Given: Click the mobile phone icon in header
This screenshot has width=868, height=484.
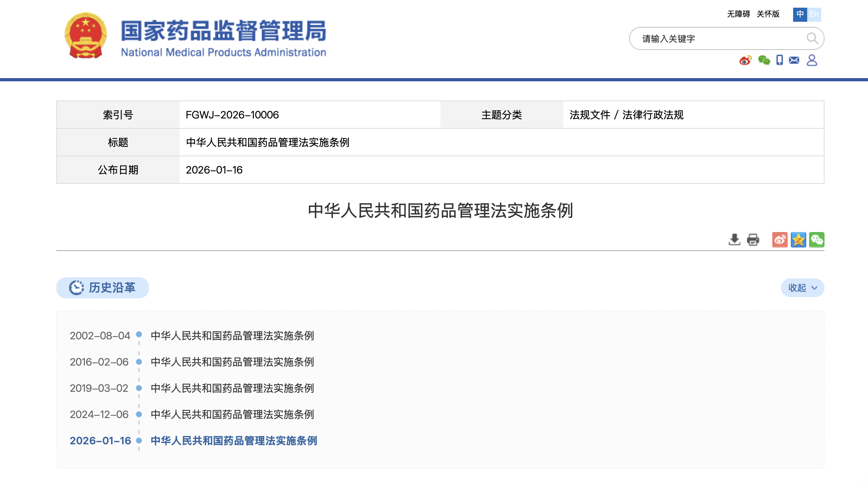Looking at the screenshot, I should pos(779,60).
